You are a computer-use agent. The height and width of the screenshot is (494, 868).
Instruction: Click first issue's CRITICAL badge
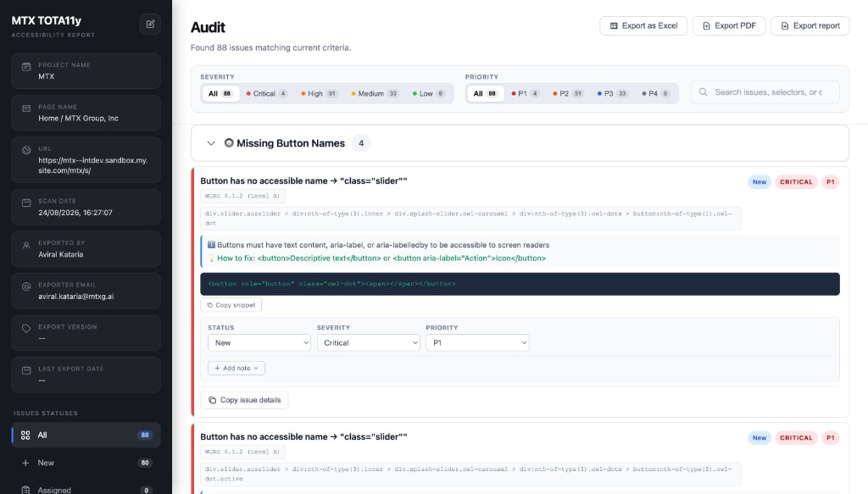pyautogui.click(x=796, y=182)
